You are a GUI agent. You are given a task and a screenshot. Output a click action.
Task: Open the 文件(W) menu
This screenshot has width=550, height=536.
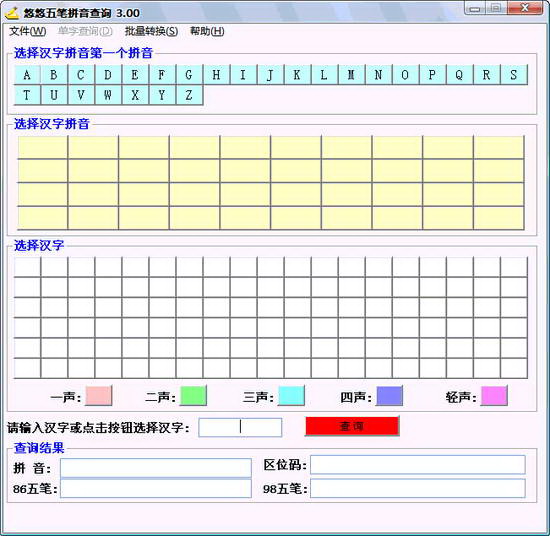click(x=28, y=32)
